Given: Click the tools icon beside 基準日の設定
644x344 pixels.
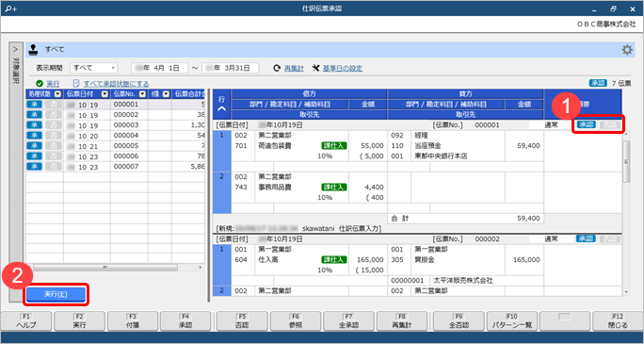Looking at the screenshot, I should point(315,68).
